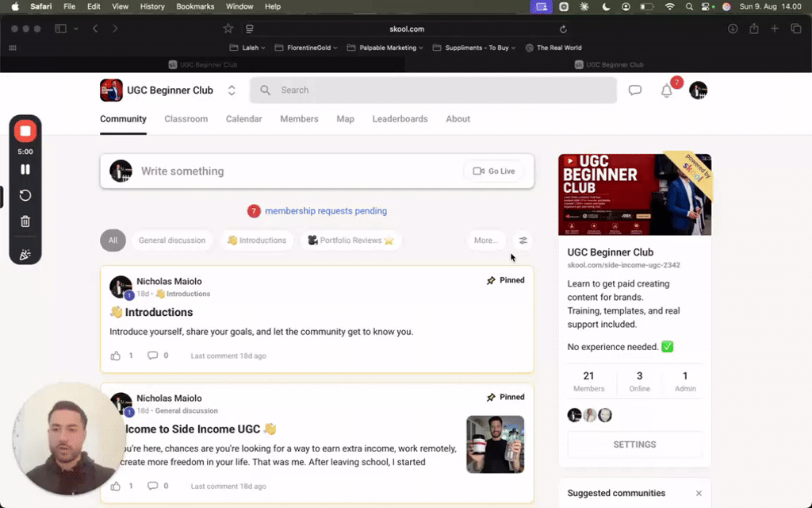The width and height of the screenshot is (812, 508).
Task: Click General discussion tag on second post
Action: [186, 410]
